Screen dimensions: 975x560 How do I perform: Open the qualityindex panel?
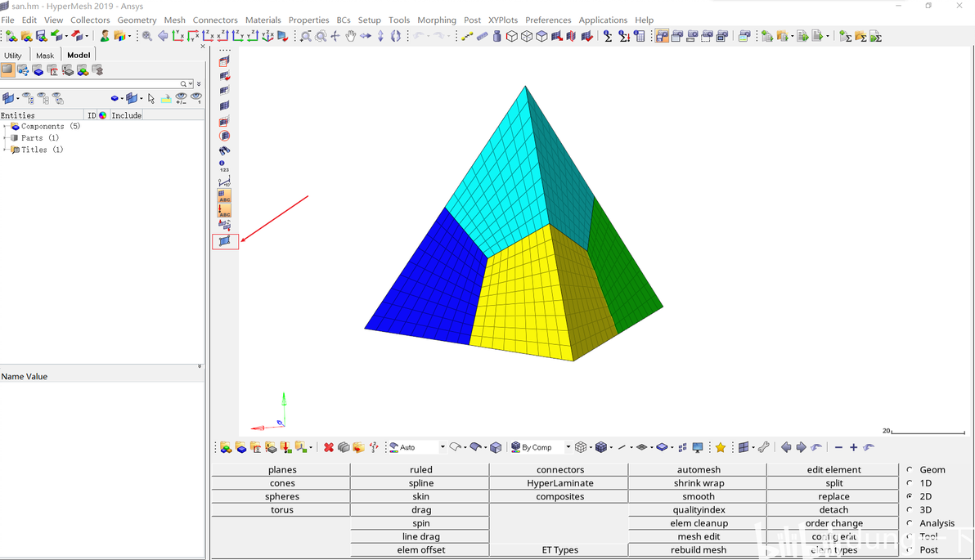[698, 509]
